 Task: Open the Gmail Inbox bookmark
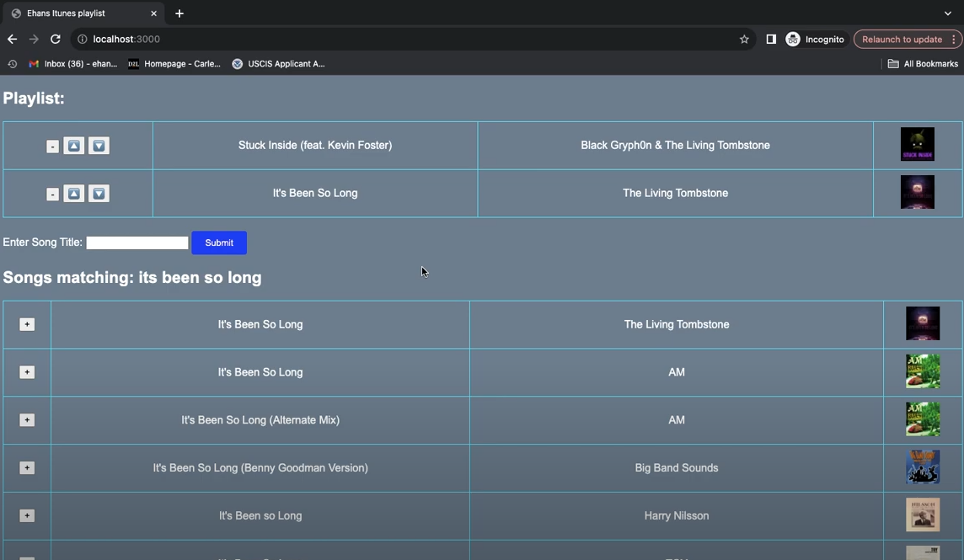[x=73, y=63]
